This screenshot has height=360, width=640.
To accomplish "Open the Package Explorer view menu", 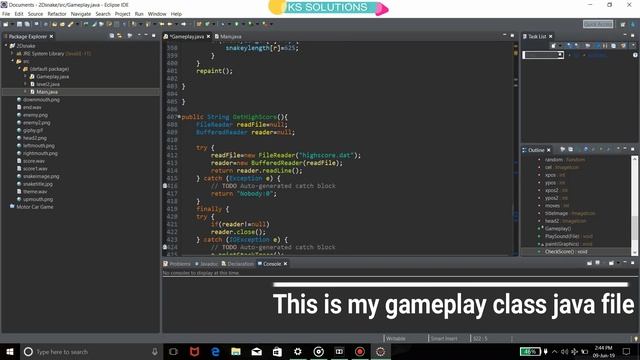I will coord(139,36).
